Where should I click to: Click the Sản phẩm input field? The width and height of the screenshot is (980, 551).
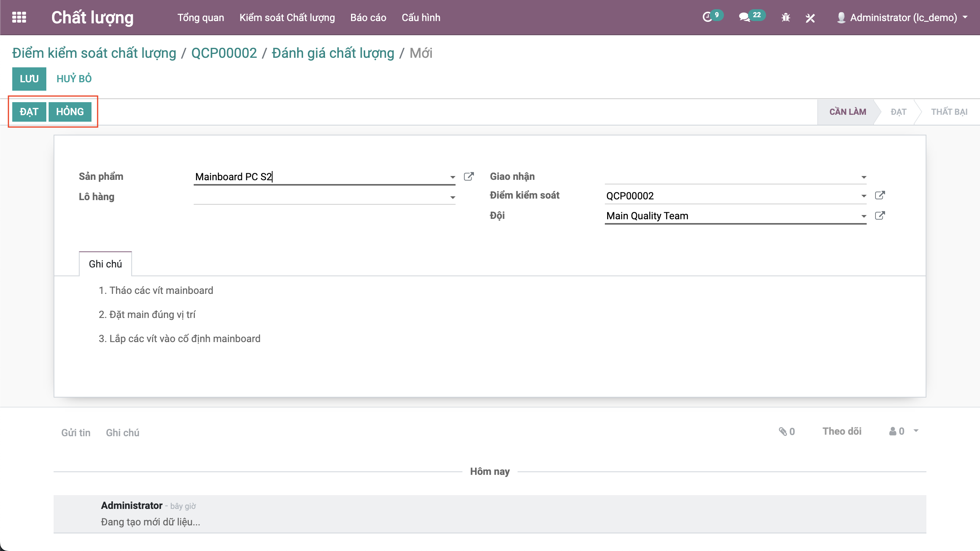tap(321, 177)
